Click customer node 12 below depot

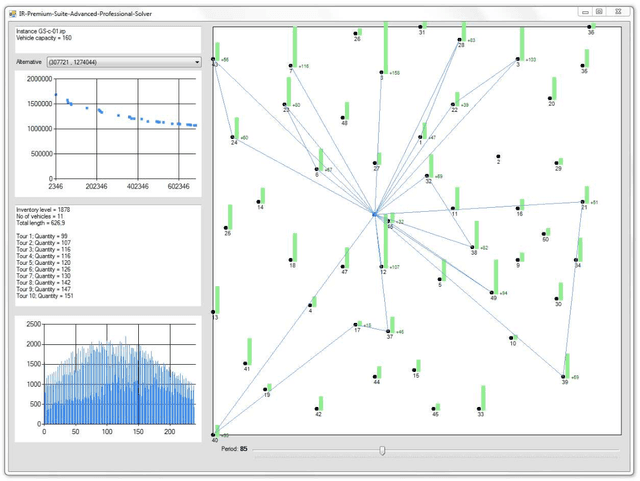(382, 265)
